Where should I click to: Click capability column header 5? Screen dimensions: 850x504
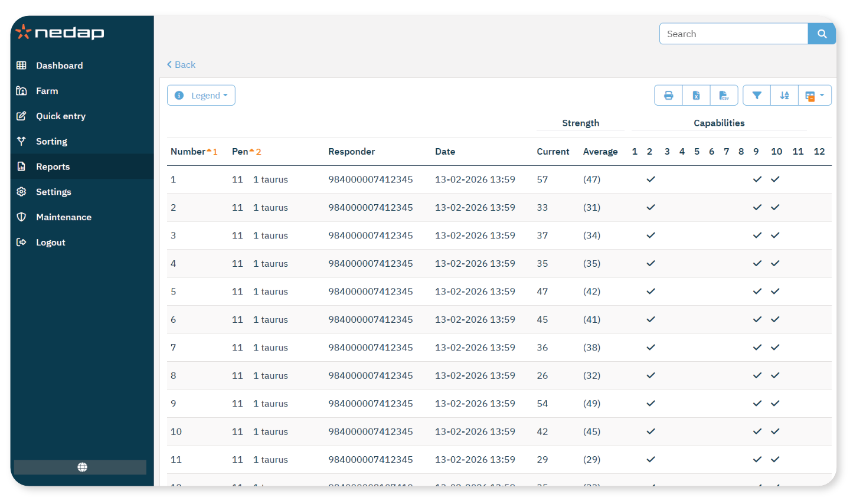click(697, 152)
